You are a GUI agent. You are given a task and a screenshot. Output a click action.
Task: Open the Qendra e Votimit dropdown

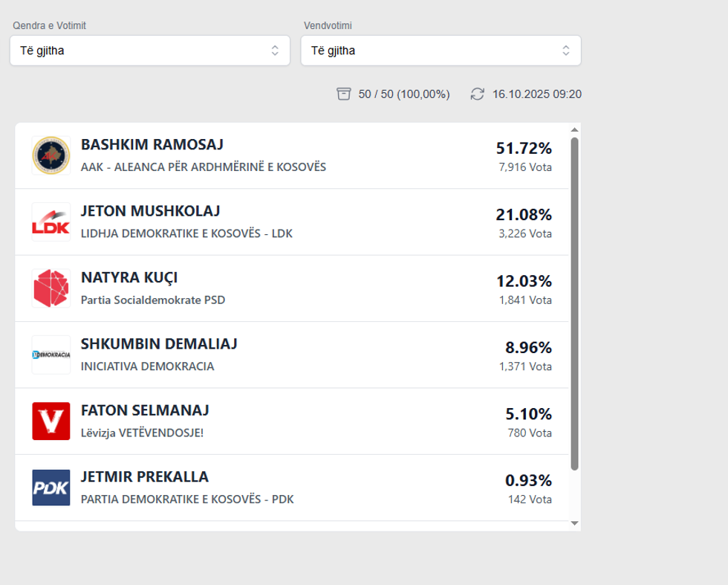(x=149, y=51)
